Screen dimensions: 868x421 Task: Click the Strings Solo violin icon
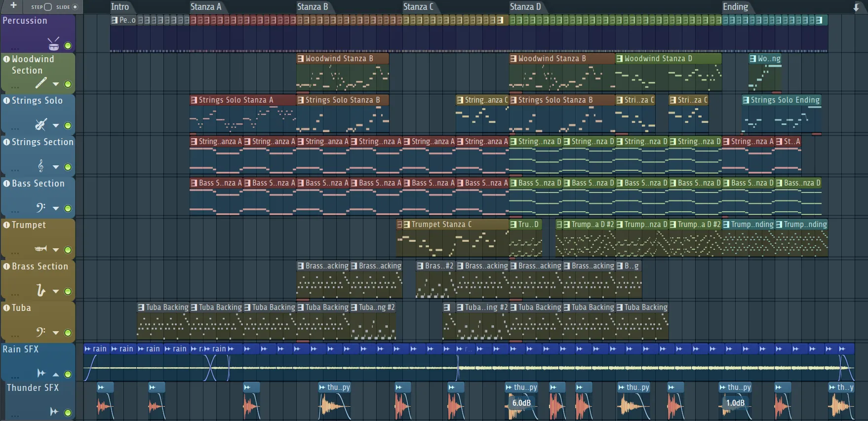pos(41,124)
